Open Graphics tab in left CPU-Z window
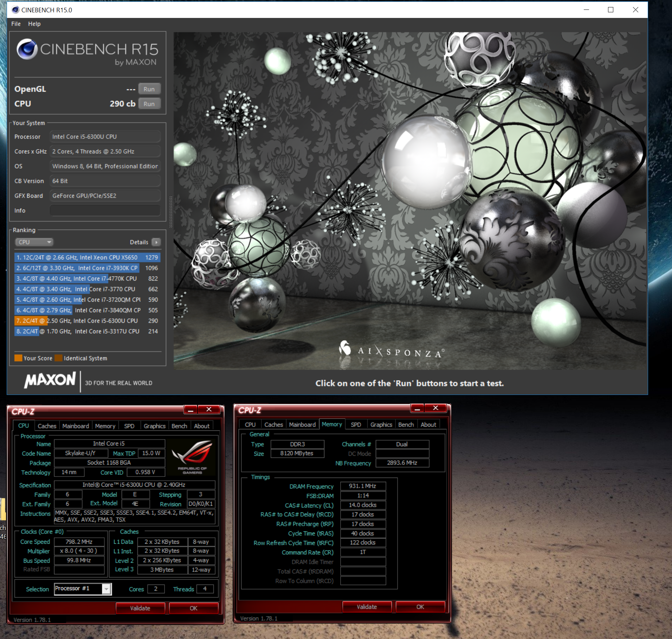 coord(154,426)
